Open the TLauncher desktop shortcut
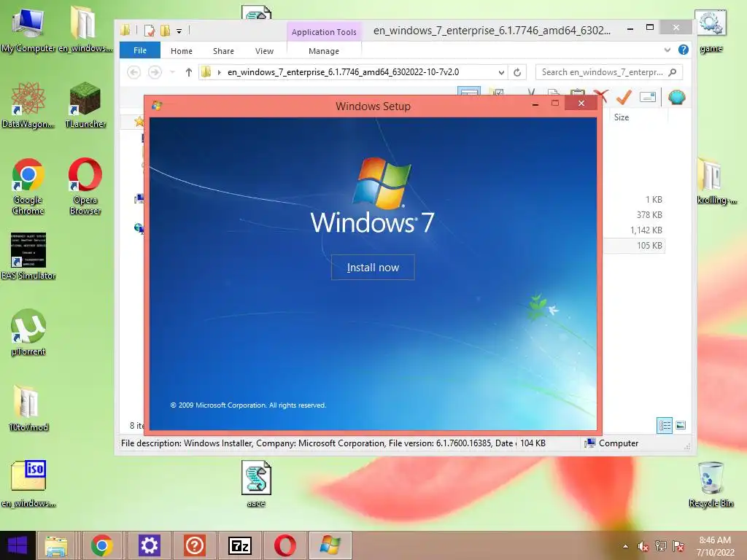The height and width of the screenshot is (560, 747). pyautogui.click(x=85, y=105)
